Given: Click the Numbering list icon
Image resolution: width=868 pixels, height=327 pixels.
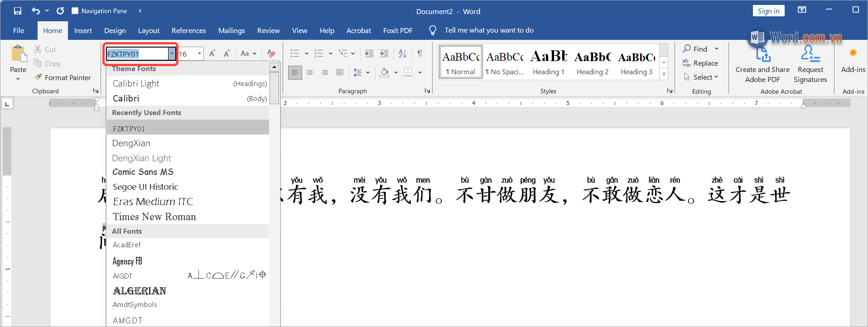Looking at the screenshot, I should (x=319, y=53).
